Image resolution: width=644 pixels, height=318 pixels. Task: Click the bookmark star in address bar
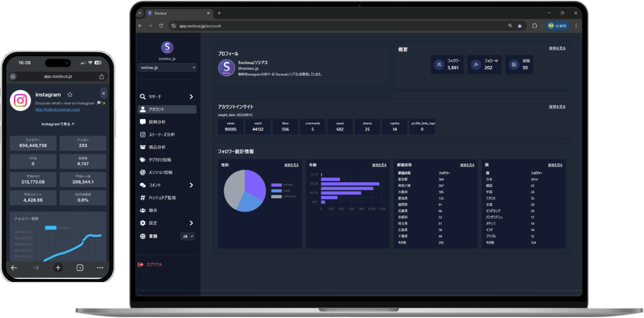pos(519,26)
